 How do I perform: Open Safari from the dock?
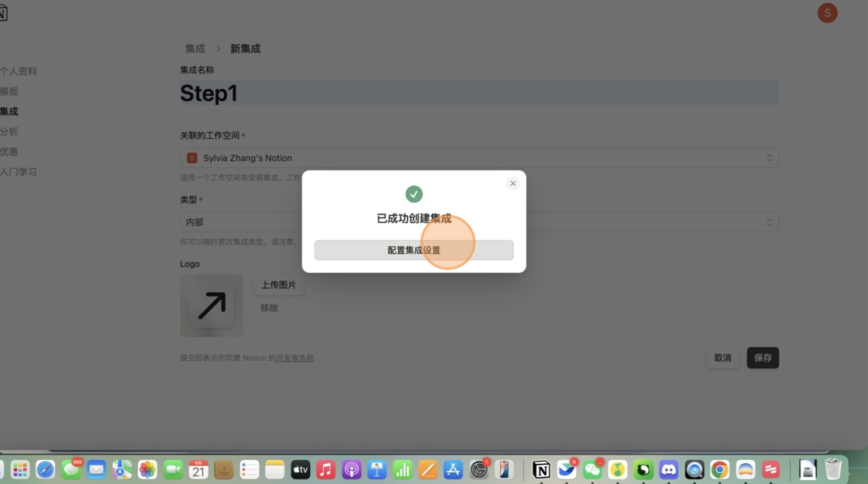point(46,470)
